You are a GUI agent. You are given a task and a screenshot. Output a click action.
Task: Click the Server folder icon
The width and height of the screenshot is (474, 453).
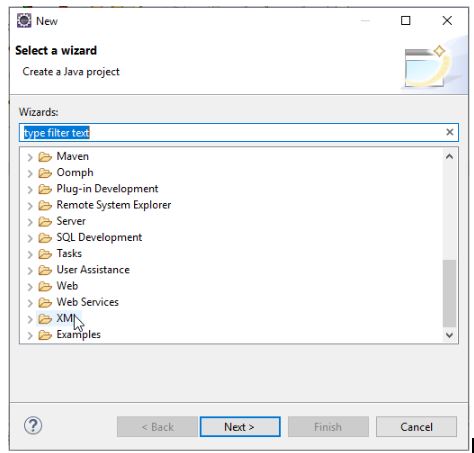click(45, 222)
